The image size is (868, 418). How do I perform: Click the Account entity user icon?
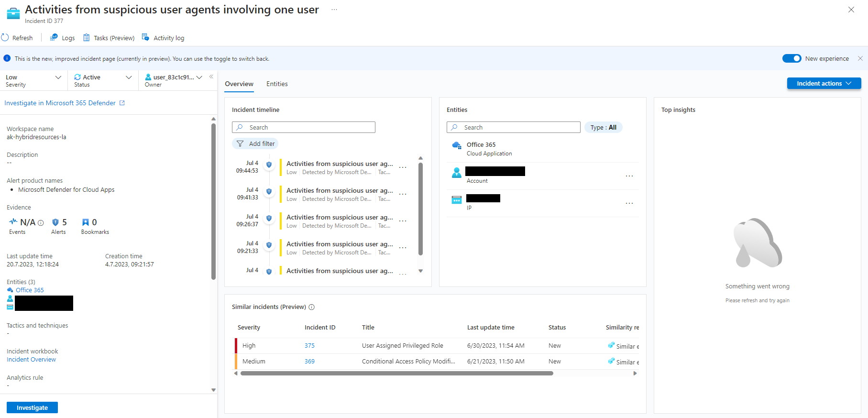point(457,173)
